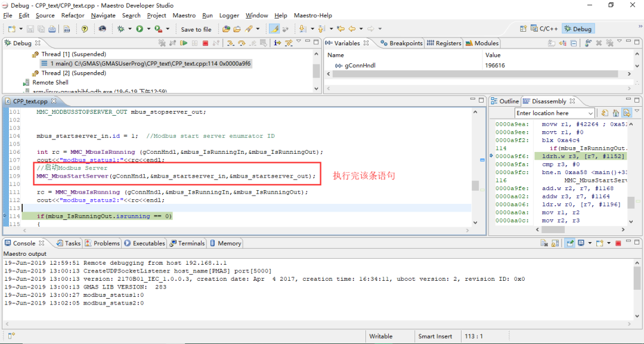
Task: Switch to the Modules tab
Action: [x=482, y=43]
